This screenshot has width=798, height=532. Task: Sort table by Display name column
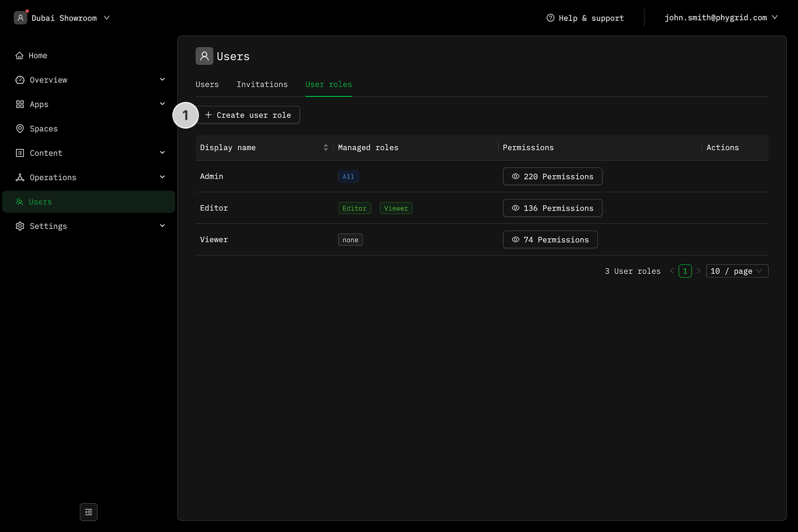(x=325, y=147)
